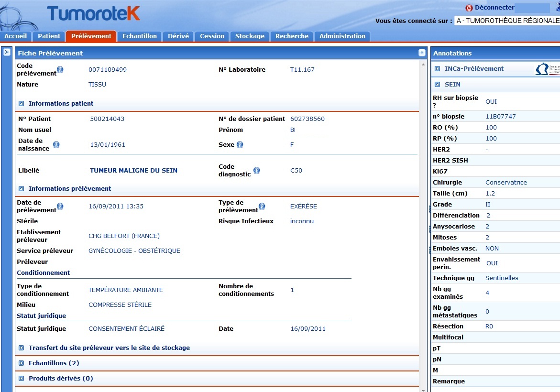Open the Patient tab
Screen dimensions: 560x392
pos(49,36)
